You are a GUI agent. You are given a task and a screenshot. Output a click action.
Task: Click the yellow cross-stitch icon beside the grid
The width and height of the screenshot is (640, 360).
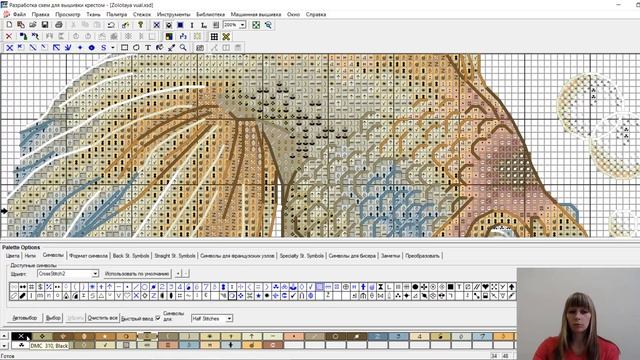[226, 37]
